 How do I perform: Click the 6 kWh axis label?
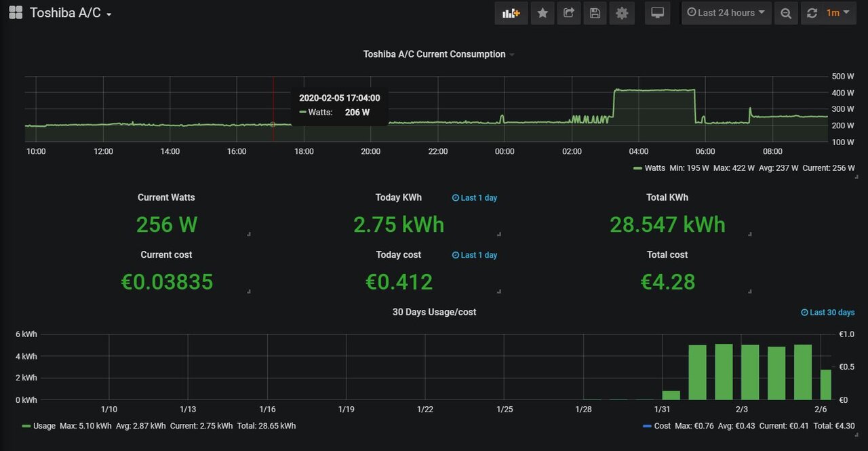26,334
